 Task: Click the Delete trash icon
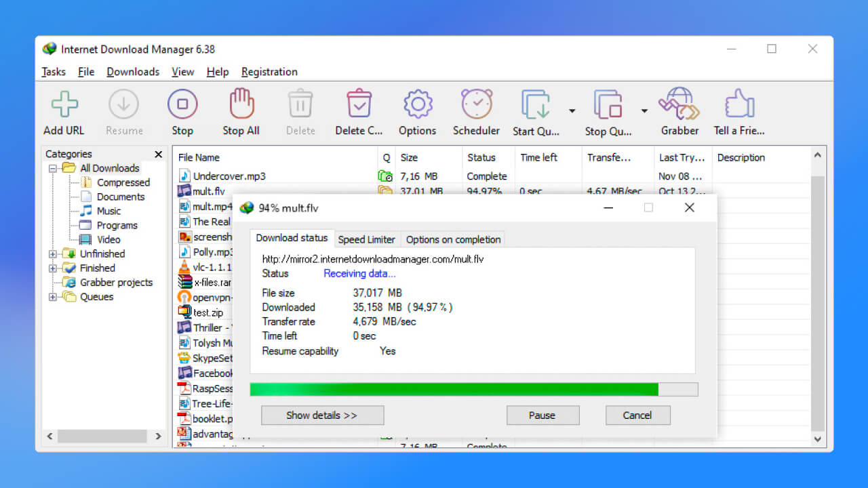click(300, 104)
